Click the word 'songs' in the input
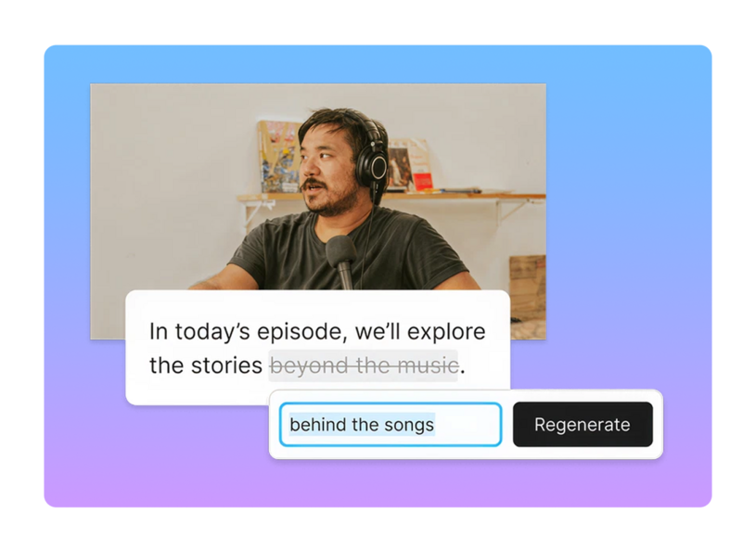The width and height of the screenshot is (756, 551). tap(409, 425)
